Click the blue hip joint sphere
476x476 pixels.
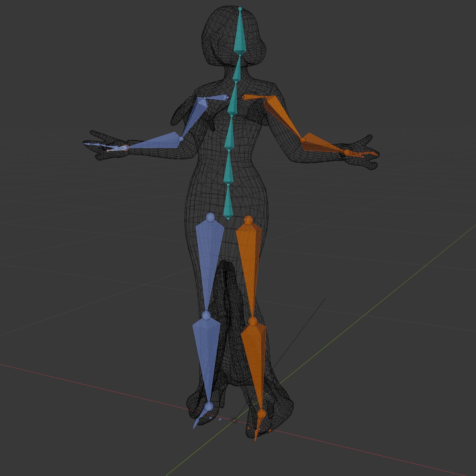coord(210,217)
